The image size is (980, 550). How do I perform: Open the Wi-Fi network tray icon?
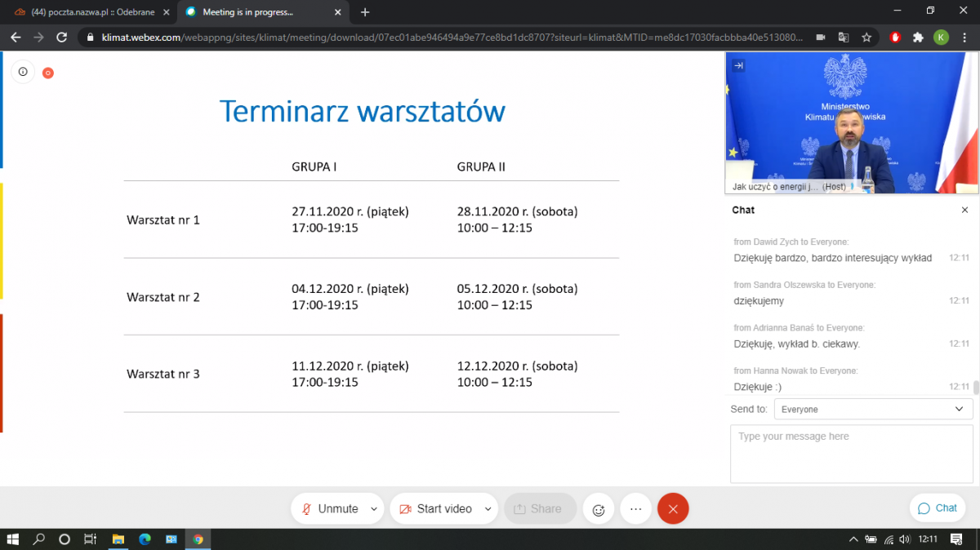(889, 539)
